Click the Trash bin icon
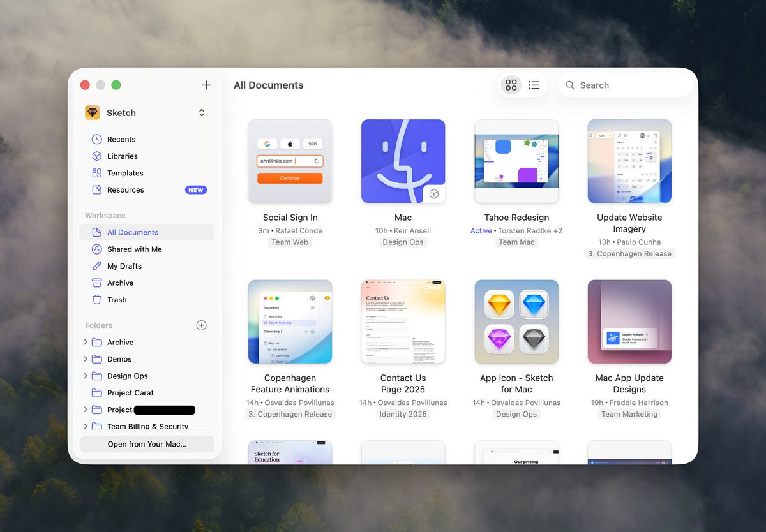The width and height of the screenshot is (766, 532). 96,300
